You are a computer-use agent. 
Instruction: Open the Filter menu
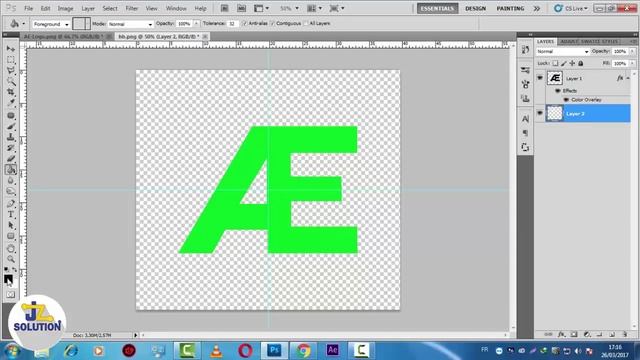(131, 8)
